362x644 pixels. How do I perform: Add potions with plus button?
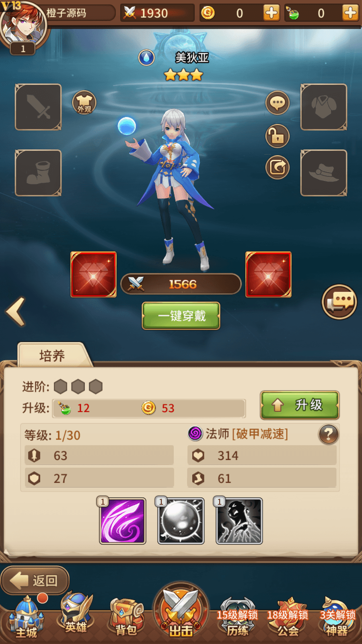pos(351,13)
